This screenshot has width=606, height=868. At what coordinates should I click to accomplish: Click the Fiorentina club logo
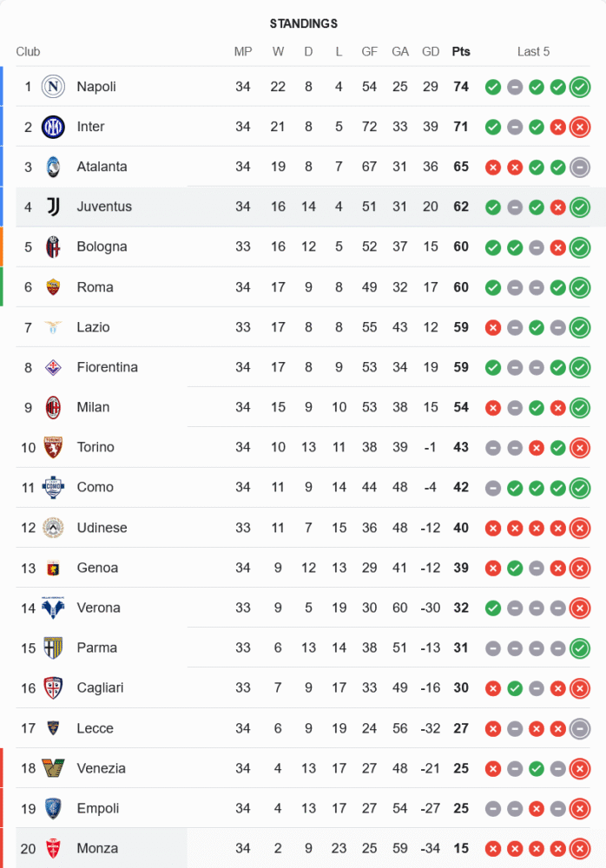point(54,367)
